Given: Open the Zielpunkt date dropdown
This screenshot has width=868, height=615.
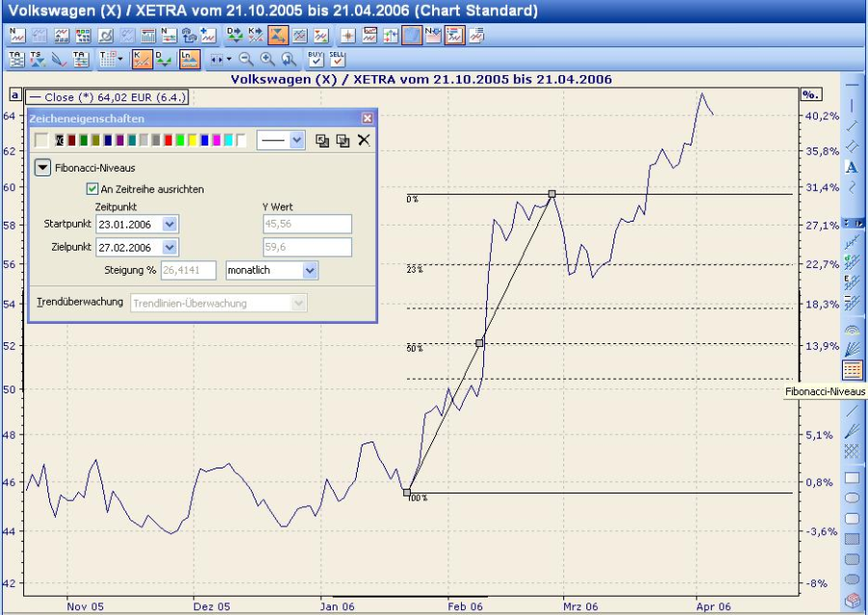Looking at the screenshot, I should click(x=170, y=247).
